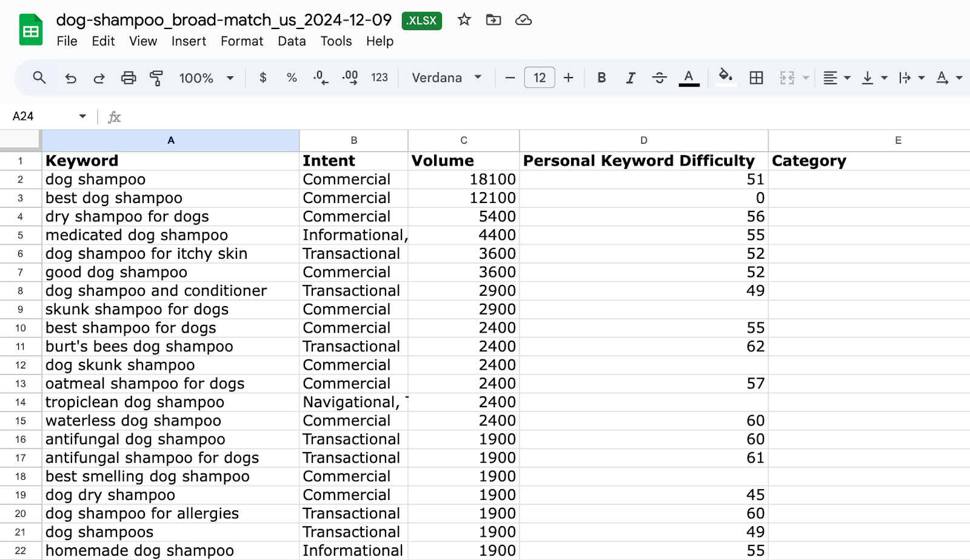This screenshot has height=560, width=970.
Task: Open the borders menu
Action: 756,78
